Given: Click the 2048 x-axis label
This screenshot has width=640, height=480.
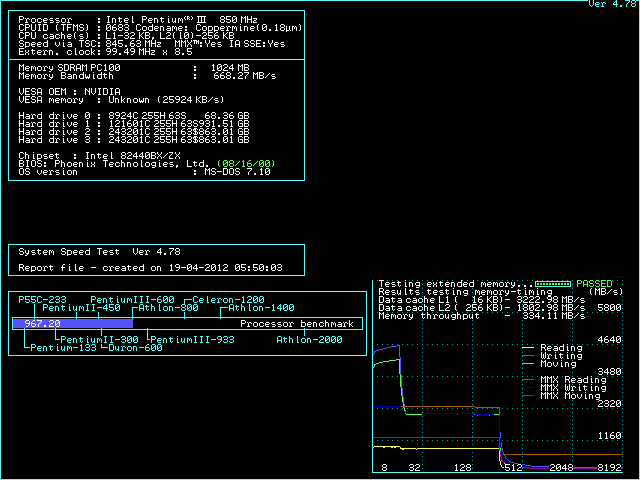Looking at the screenshot, I should pyautogui.click(x=561, y=468).
